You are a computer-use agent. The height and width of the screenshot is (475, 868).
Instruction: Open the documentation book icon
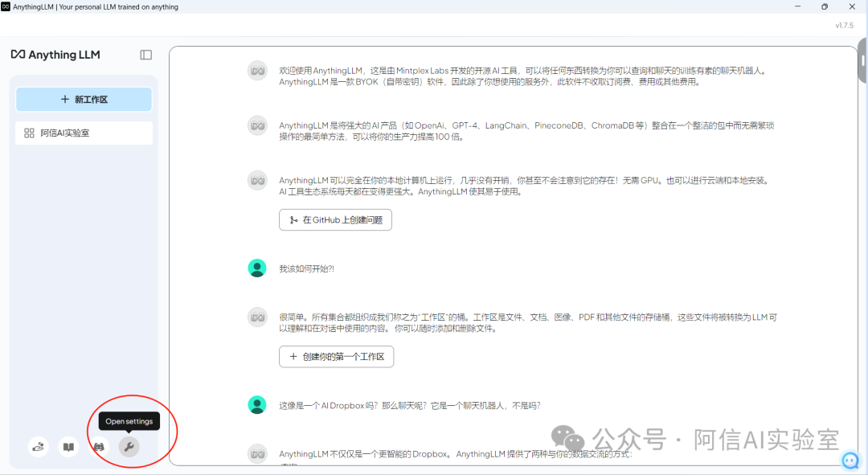coord(68,447)
